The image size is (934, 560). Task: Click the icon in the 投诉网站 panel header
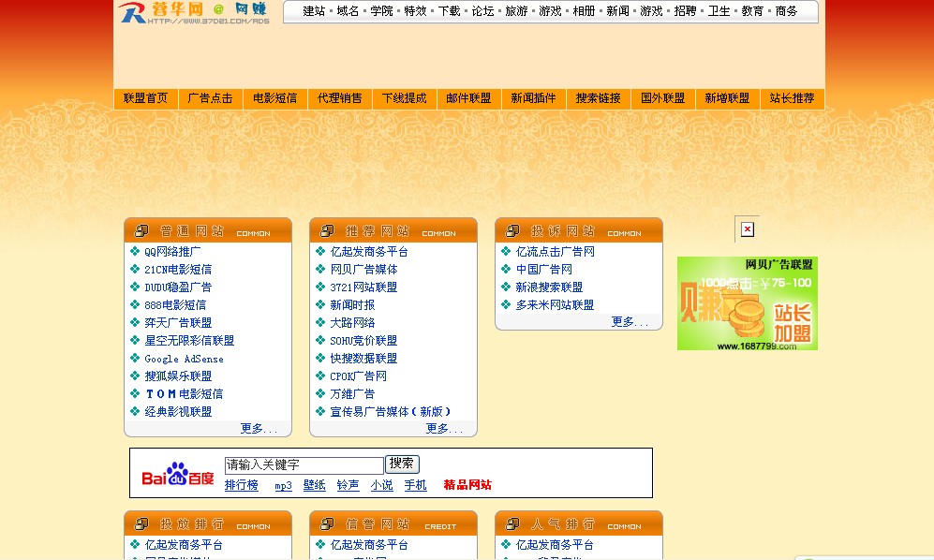click(512, 230)
